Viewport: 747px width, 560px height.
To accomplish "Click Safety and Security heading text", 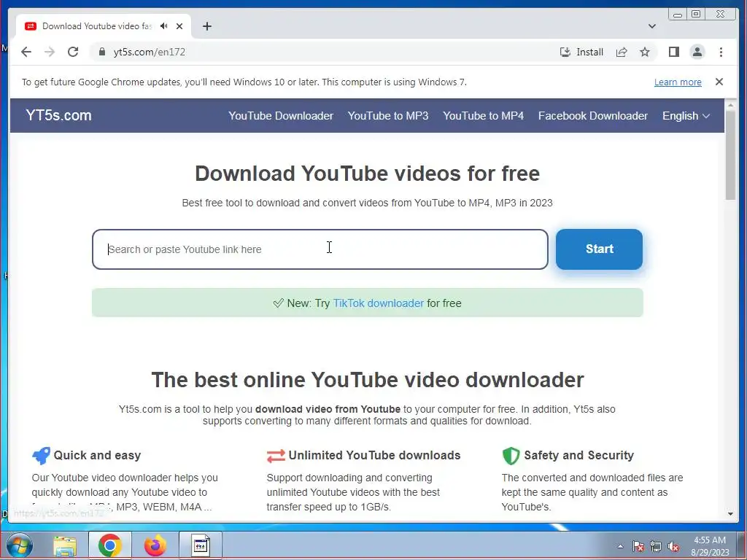I will [x=578, y=455].
